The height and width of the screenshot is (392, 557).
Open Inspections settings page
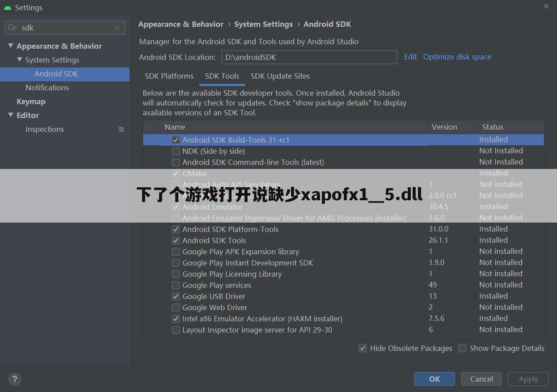[x=45, y=129]
